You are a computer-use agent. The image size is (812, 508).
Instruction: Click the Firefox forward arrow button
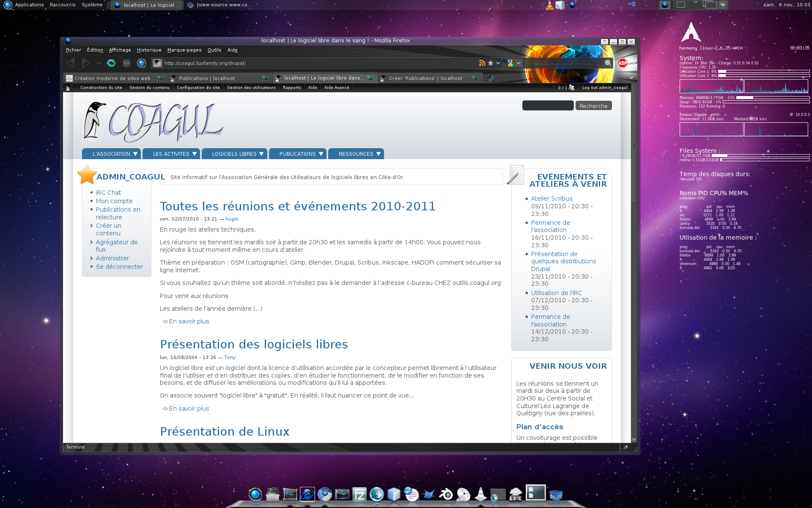click(x=86, y=63)
